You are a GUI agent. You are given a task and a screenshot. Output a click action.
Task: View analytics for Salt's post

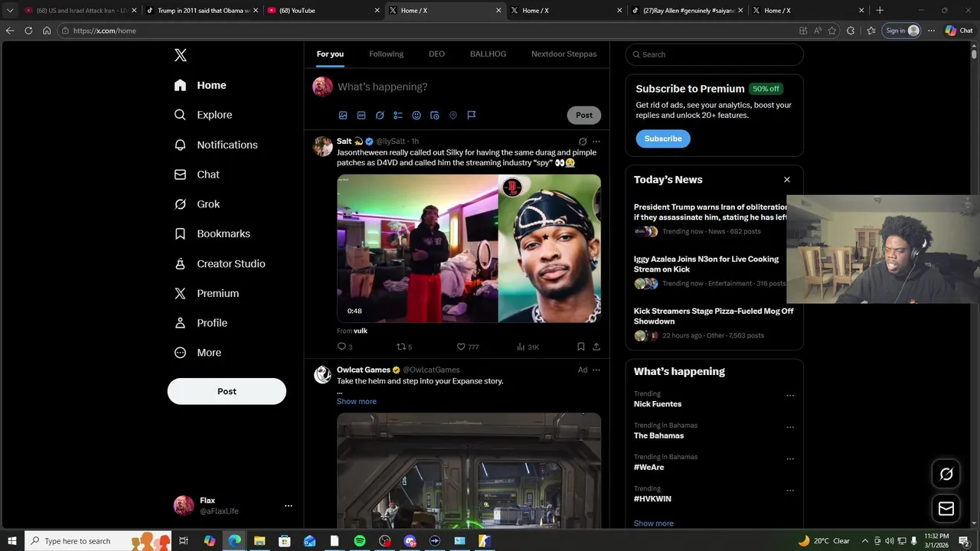[528, 347]
